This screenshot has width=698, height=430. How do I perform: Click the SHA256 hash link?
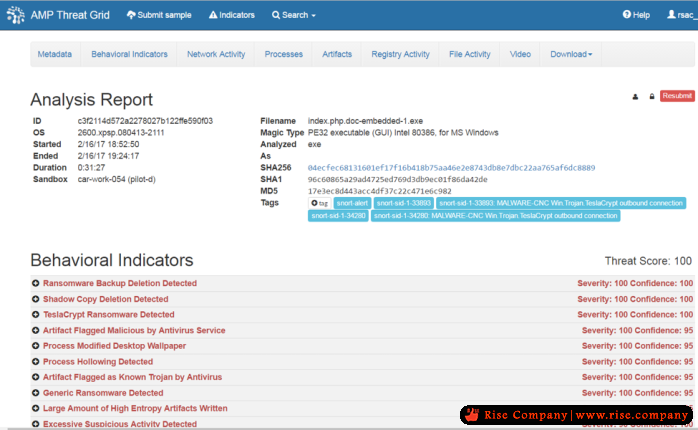451,168
